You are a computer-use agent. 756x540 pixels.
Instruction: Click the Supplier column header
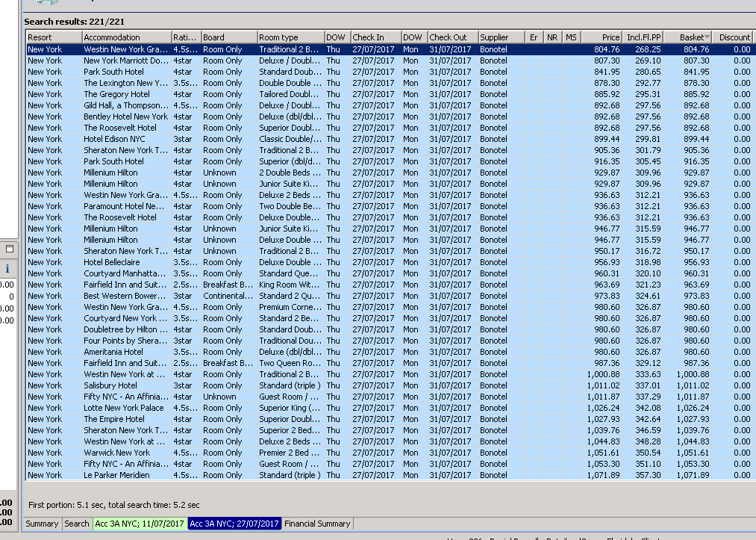point(502,37)
